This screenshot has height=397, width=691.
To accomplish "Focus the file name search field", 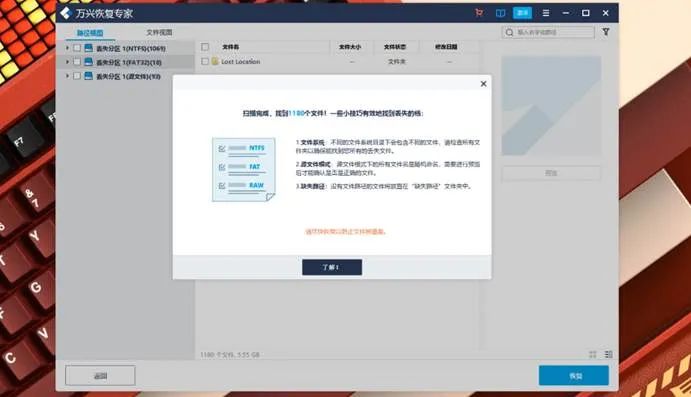I will (548, 32).
